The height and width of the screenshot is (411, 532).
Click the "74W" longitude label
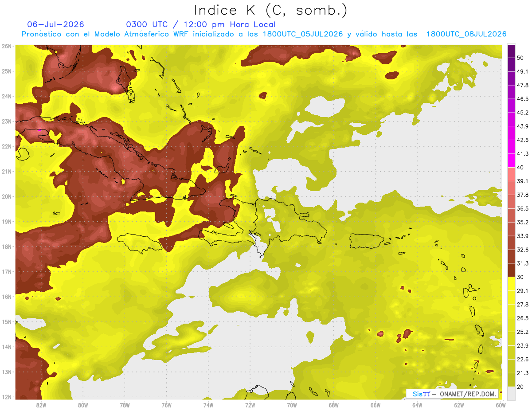(208, 405)
